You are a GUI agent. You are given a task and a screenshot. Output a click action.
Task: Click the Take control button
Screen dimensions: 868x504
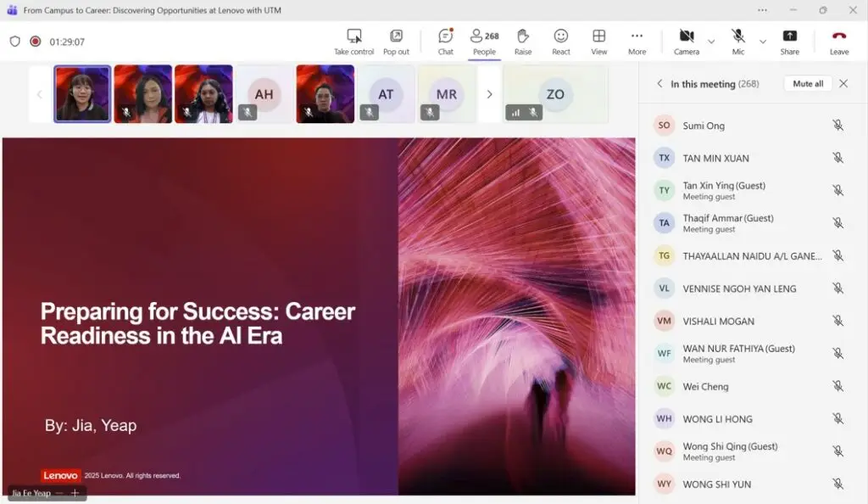pyautogui.click(x=353, y=40)
